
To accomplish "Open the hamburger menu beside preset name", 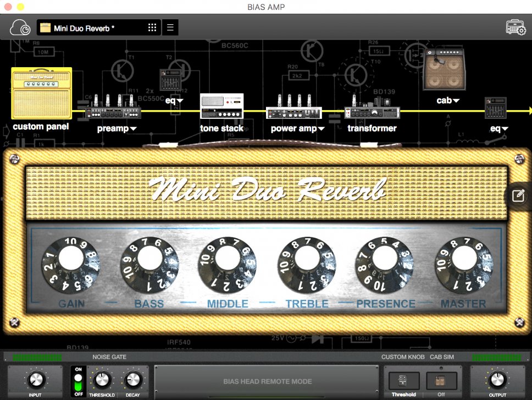I will (170, 28).
